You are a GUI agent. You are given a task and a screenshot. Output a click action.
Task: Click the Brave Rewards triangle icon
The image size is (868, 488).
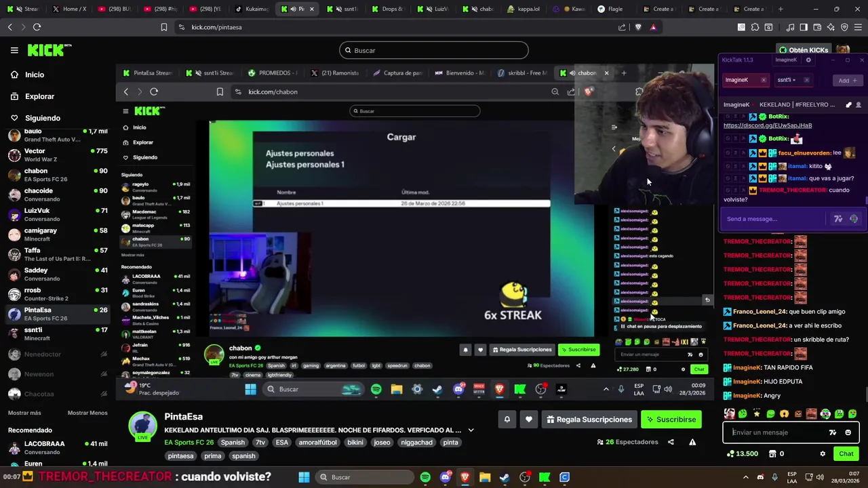coord(653,27)
